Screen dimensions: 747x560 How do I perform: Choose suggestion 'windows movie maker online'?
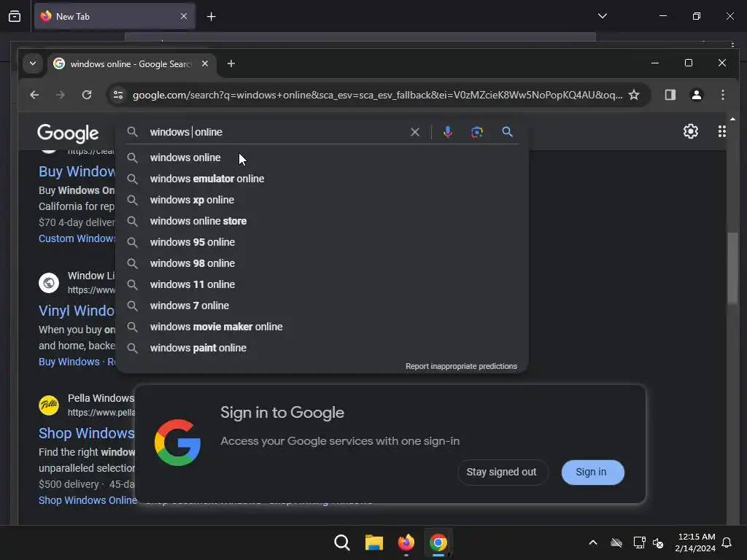(322, 327)
